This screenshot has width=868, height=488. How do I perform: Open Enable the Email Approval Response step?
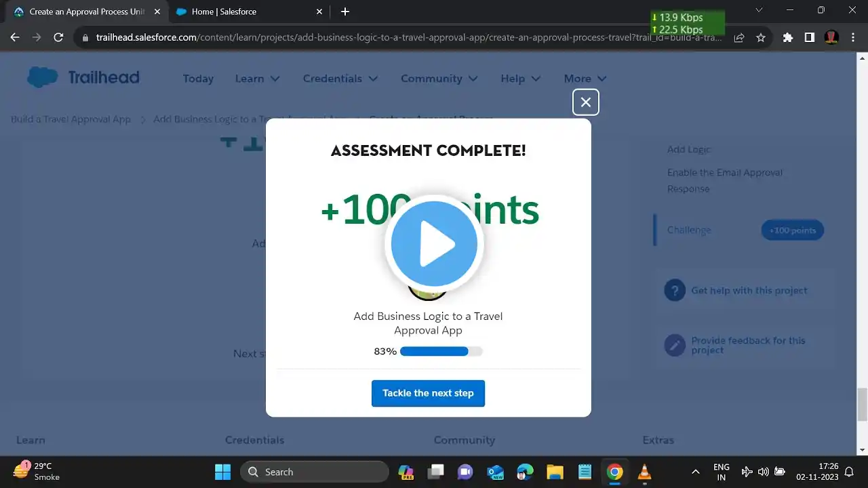pyautogui.click(x=725, y=180)
